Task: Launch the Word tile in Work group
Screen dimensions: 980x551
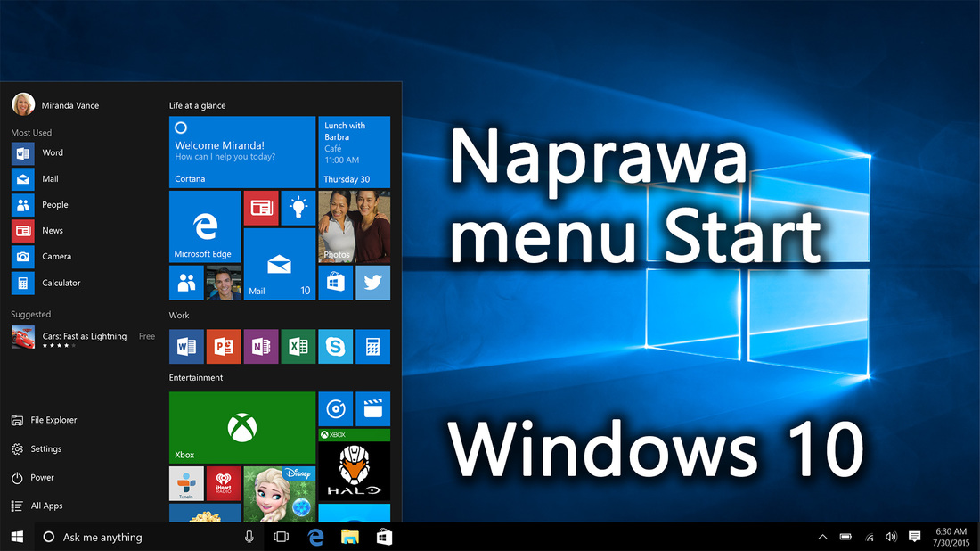Action: (186, 347)
